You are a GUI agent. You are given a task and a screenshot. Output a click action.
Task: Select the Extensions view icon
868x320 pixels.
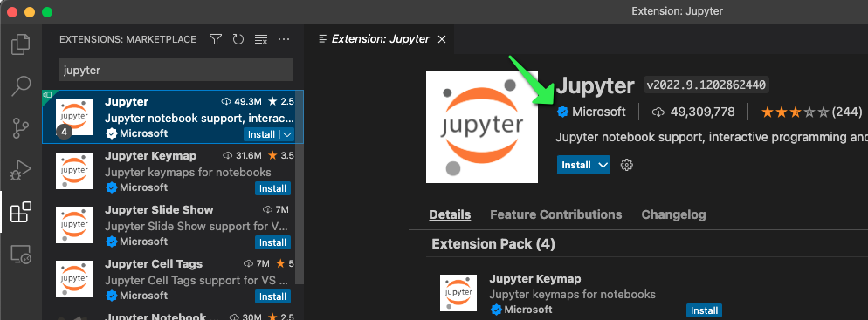click(x=20, y=212)
